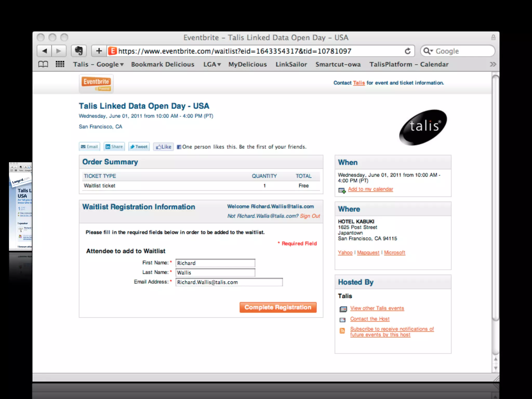Open the LinkSailor bookmark item

[291, 64]
